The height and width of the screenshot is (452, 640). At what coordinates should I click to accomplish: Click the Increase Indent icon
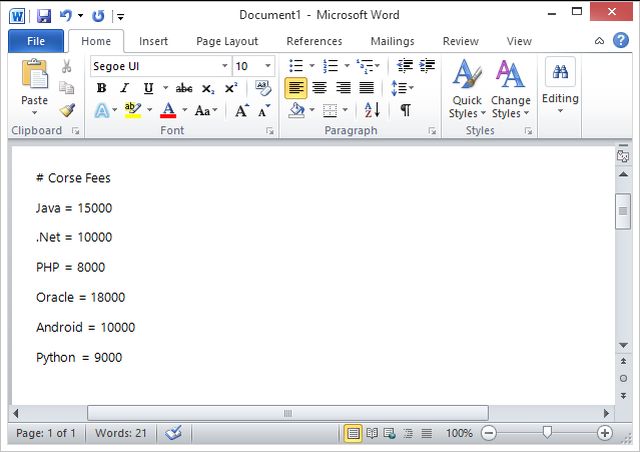click(x=427, y=66)
